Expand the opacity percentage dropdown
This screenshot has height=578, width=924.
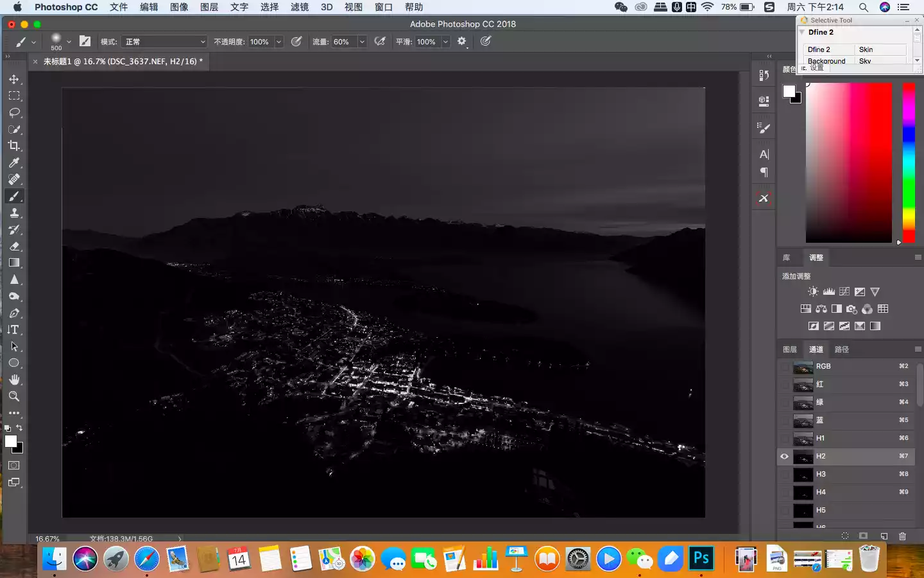[278, 42]
